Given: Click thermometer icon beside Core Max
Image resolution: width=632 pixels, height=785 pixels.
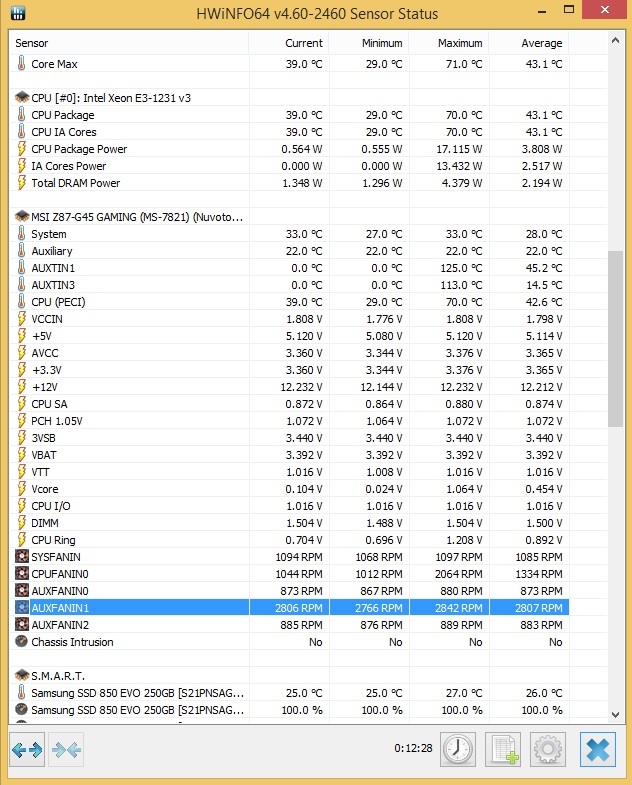Looking at the screenshot, I should [x=22, y=64].
